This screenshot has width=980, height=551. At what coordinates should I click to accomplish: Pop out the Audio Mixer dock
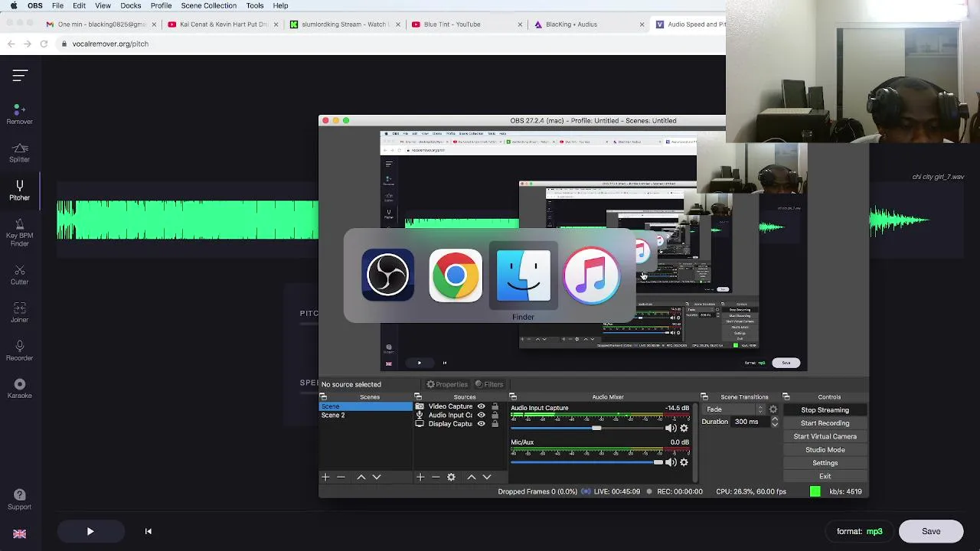pyautogui.click(x=513, y=397)
